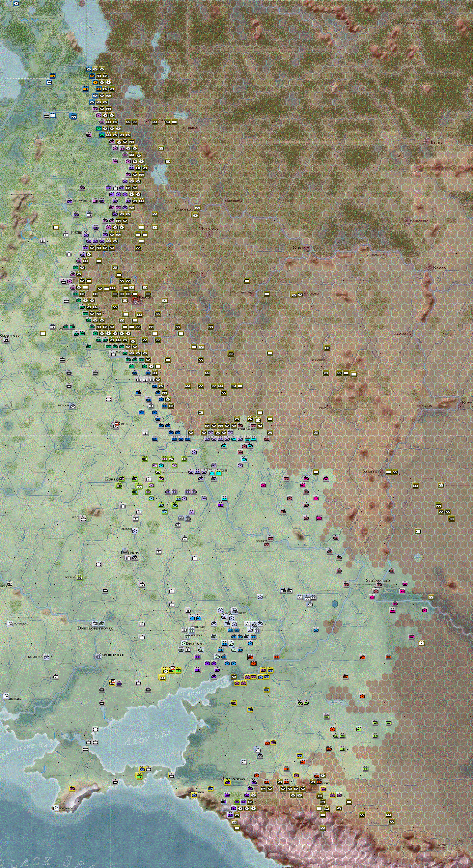Viewport: 474px width, 868px height.
Task: Click the Vladimir town label
Action: [x=196, y=273]
